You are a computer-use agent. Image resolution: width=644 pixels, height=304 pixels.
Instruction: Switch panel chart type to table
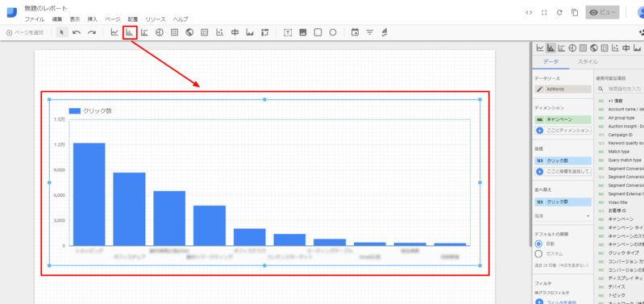[x=583, y=48]
